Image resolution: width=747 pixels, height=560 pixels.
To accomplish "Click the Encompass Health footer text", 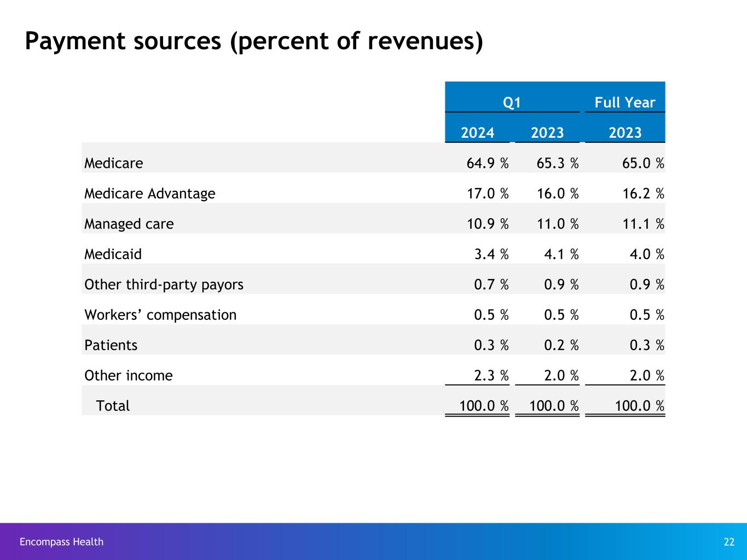I will click(61, 542).
